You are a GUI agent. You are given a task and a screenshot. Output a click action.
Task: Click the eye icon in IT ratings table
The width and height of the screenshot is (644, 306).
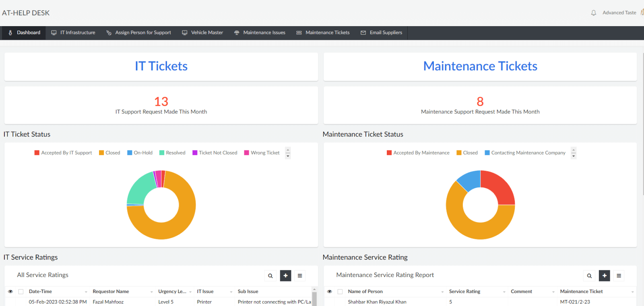(x=10, y=292)
